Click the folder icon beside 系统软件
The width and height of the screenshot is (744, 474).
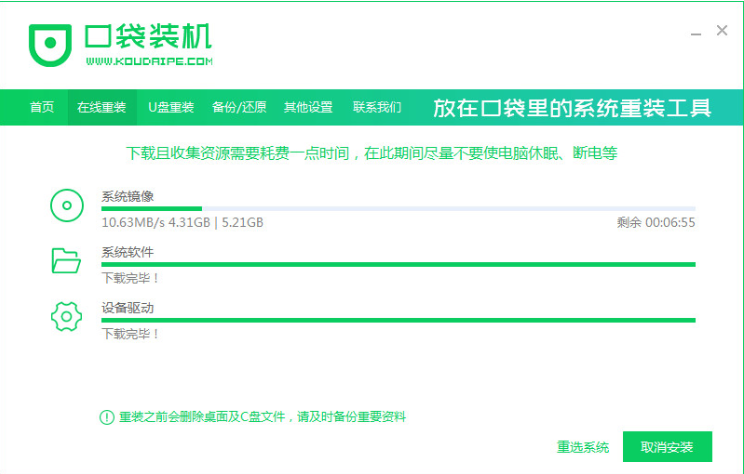66,260
